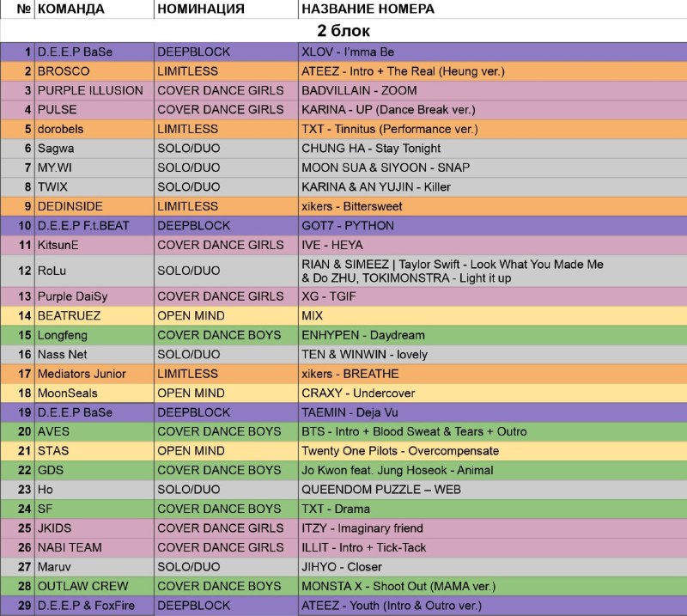Select the STAS team cell
Image resolution: width=687 pixels, height=616 pixels.
[x=94, y=451]
